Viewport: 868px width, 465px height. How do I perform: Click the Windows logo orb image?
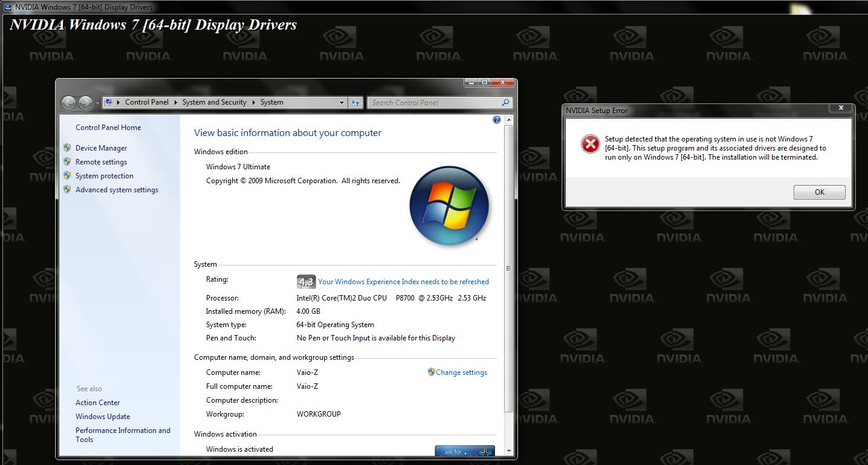(449, 206)
